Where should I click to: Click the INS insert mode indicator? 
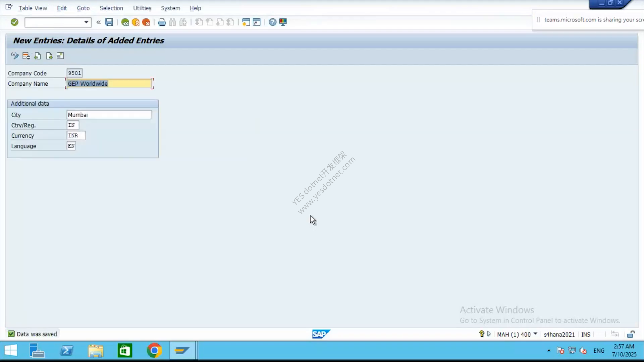[x=586, y=334]
